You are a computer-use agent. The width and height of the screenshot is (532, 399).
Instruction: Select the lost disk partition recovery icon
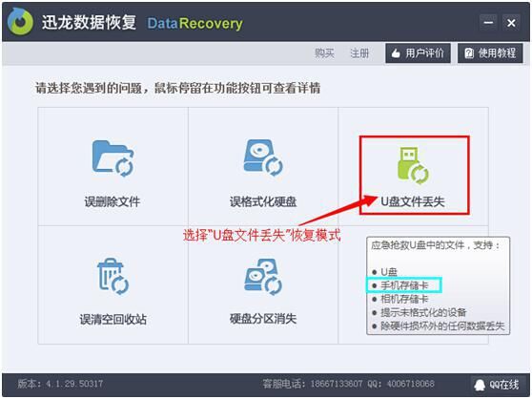point(263,277)
